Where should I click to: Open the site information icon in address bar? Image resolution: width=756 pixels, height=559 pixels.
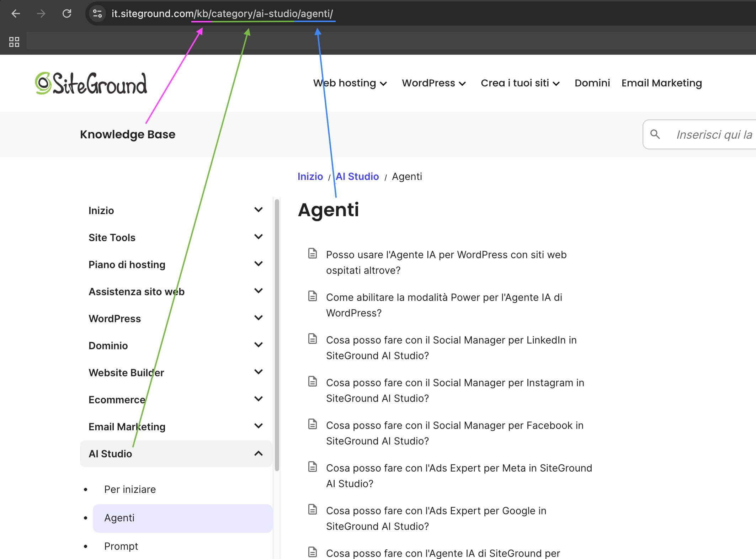[x=97, y=14]
